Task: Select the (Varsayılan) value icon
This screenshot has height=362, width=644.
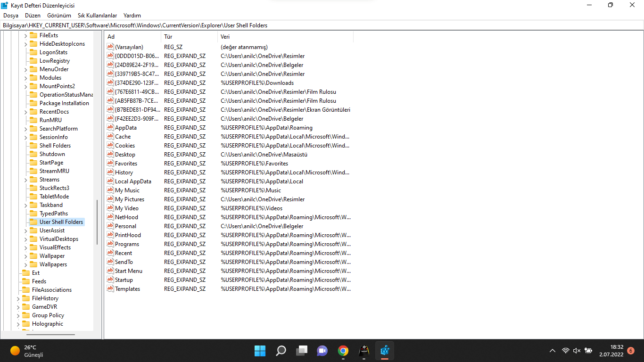Action: pyautogui.click(x=110, y=47)
